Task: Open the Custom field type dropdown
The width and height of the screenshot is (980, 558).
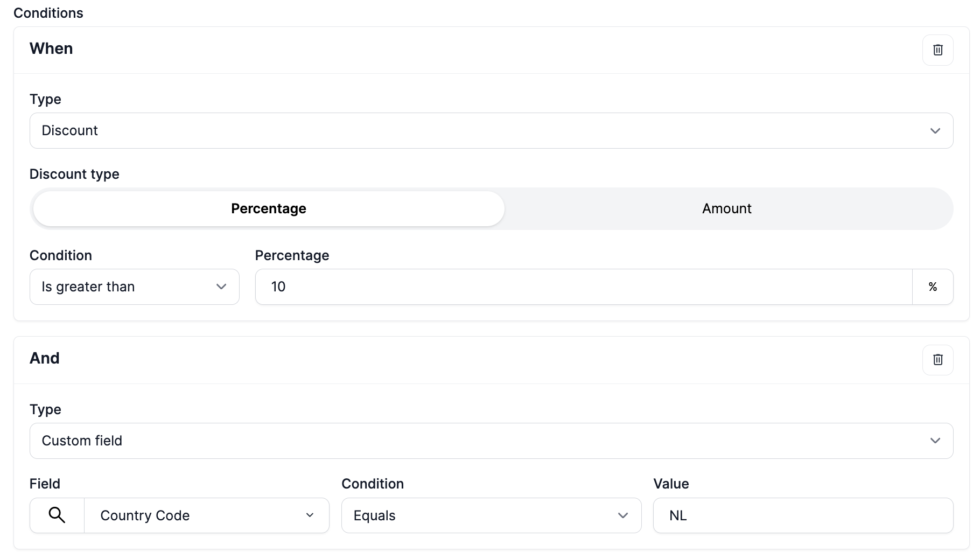Action: click(491, 441)
